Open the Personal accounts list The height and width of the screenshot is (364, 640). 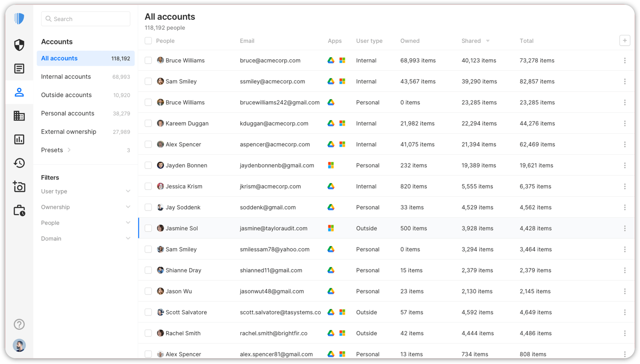click(67, 113)
